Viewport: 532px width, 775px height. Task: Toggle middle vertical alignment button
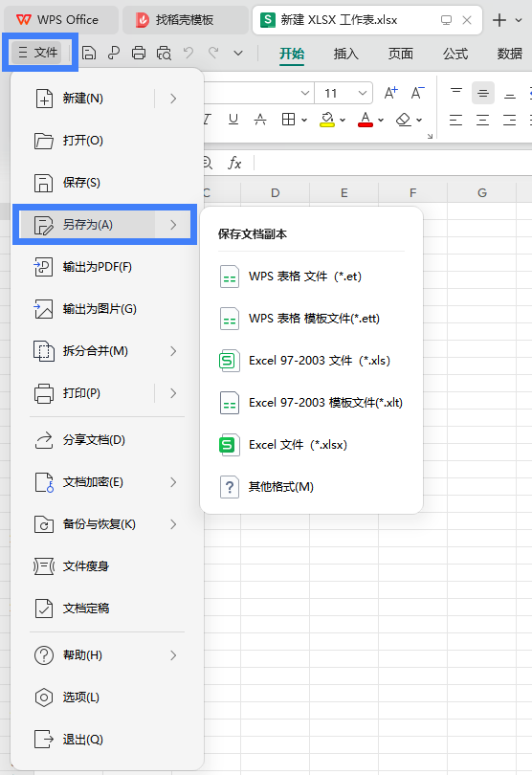[483, 93]
